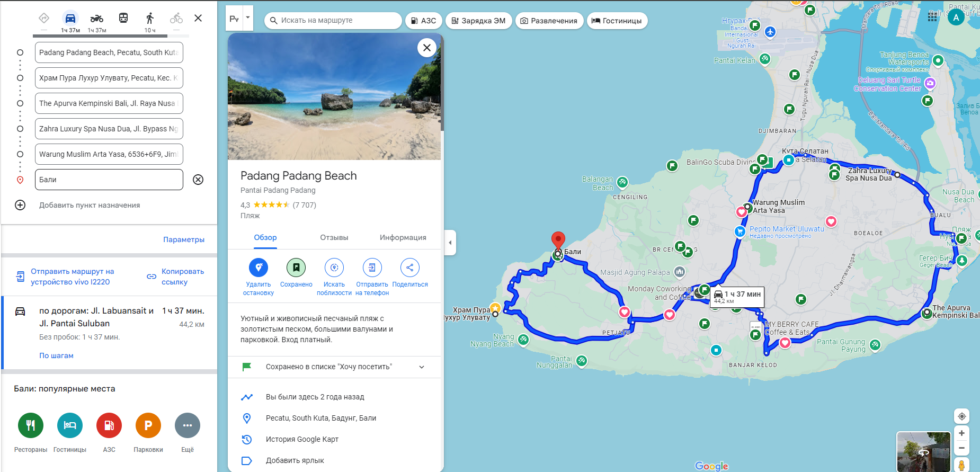This screenshot has width=980, height=472.
Task: Click the search along route field
Action: (x=334, y=21)
